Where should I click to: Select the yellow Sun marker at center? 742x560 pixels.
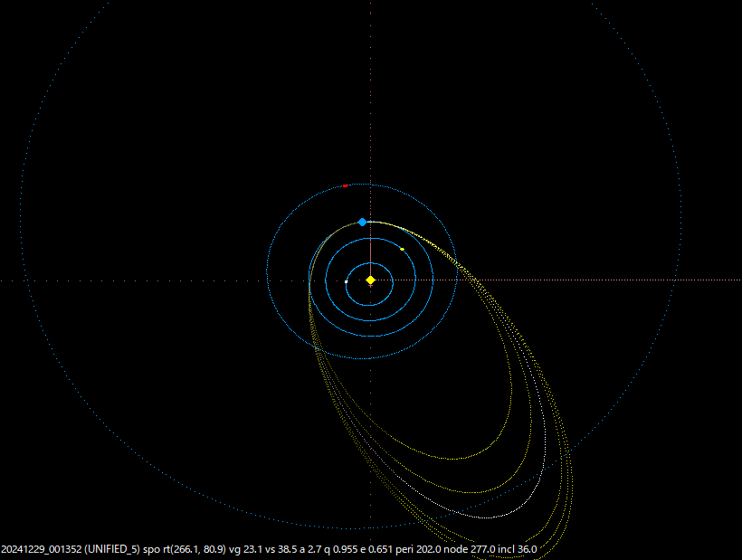[x=370, y=280]
